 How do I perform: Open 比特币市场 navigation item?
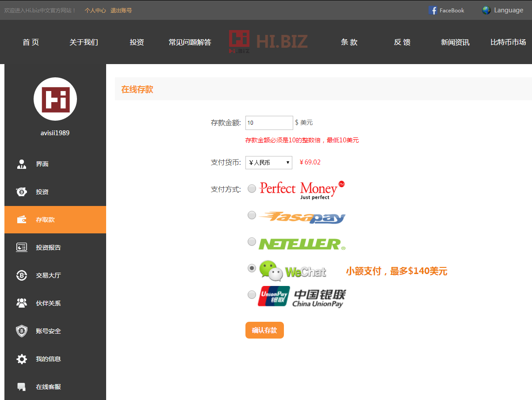pos(508,42)
